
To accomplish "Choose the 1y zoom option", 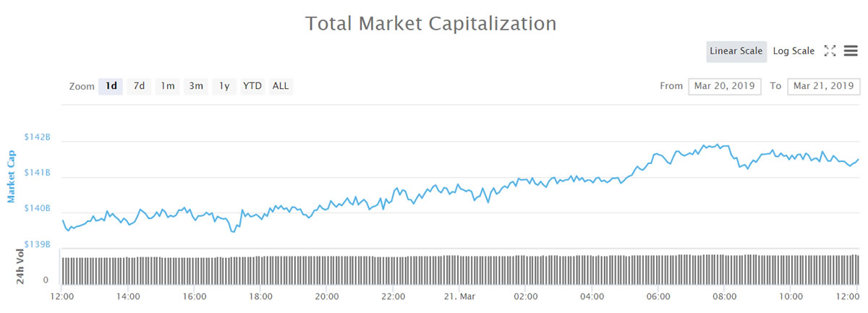I will pyautogui.click(x=224, y=87).
